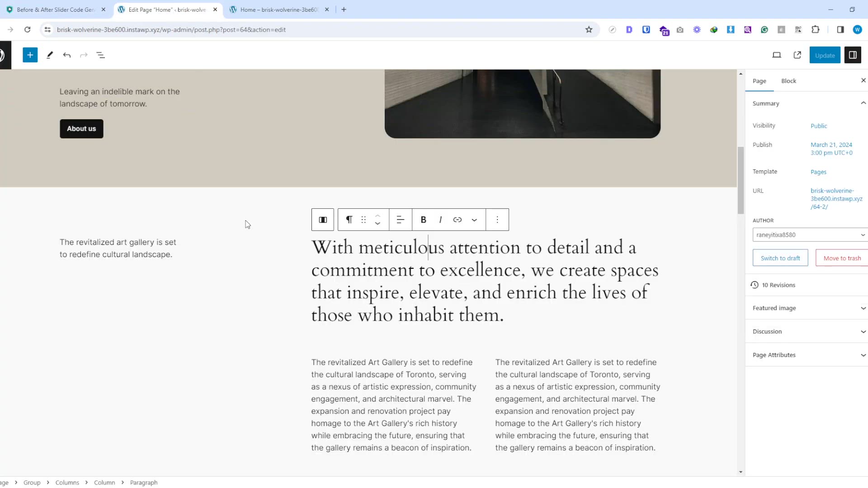Image resolution: width=868 pixels, height=488 pixels.
Task: Toggle bold formatting
Action: [424, 220]
